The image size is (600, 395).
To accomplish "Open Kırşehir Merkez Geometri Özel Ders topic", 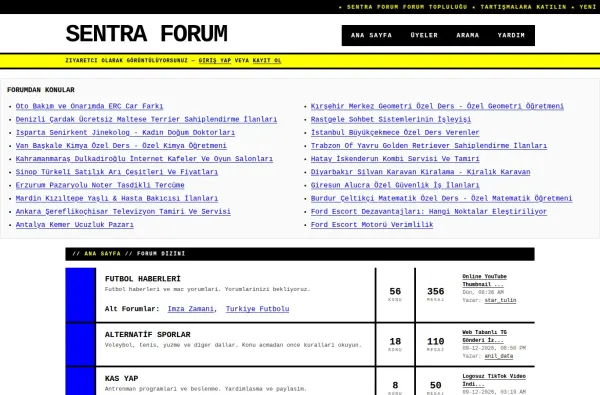I will tap(437, 106).
